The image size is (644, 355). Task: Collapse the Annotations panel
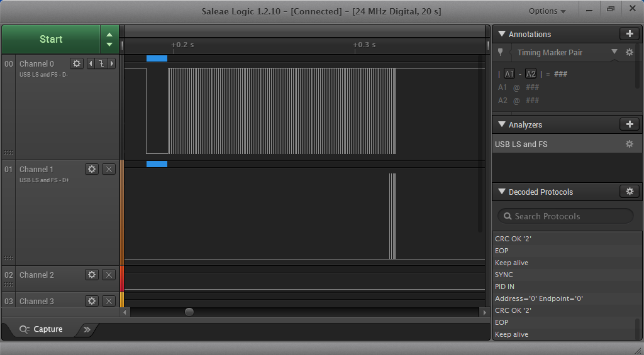pos(501,34)
